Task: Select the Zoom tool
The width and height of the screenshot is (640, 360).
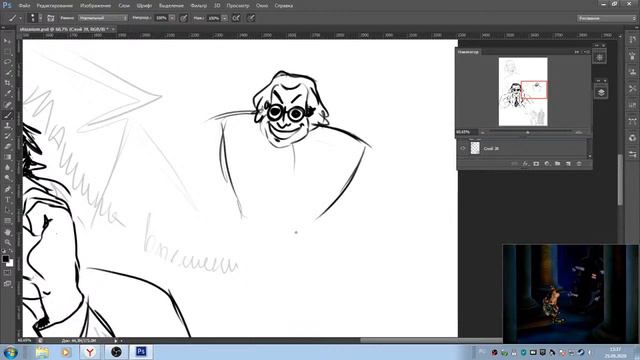Action: 7,242
